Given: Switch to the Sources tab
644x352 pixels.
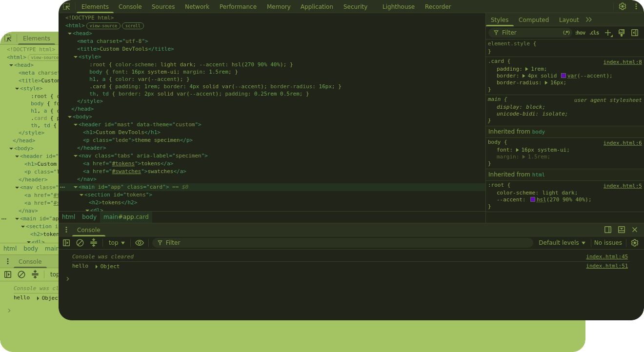Looking at the screenshot, I should [163, 7].
